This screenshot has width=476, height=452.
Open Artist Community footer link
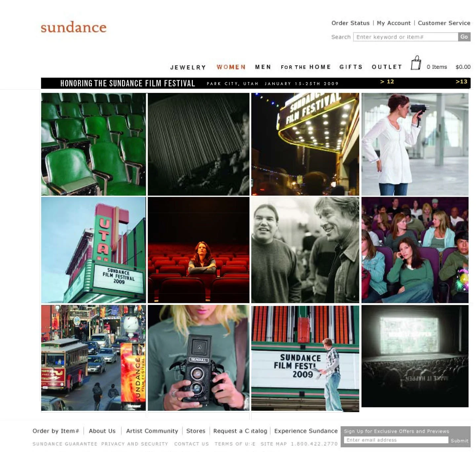click(152, 431)
